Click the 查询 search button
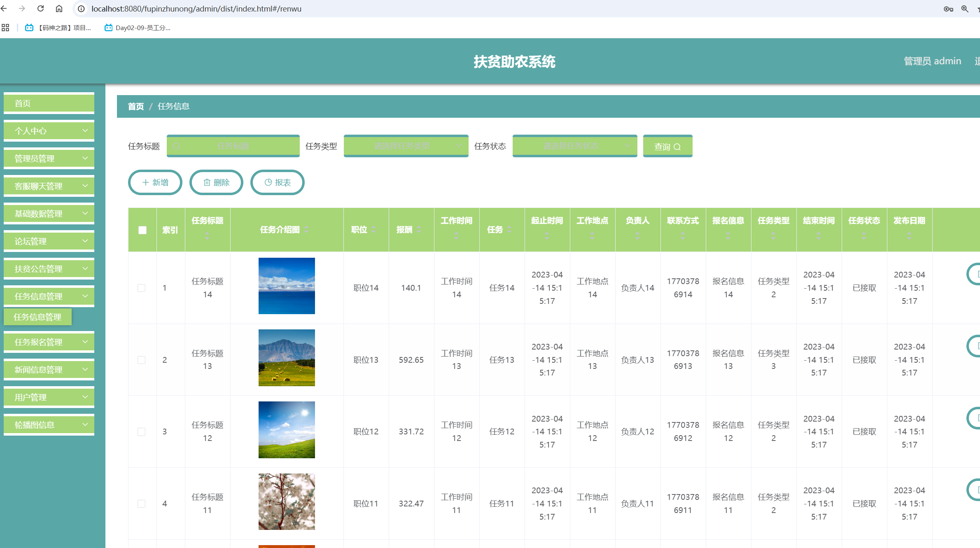Screen dimensions: 980x548 click(667, 146)
